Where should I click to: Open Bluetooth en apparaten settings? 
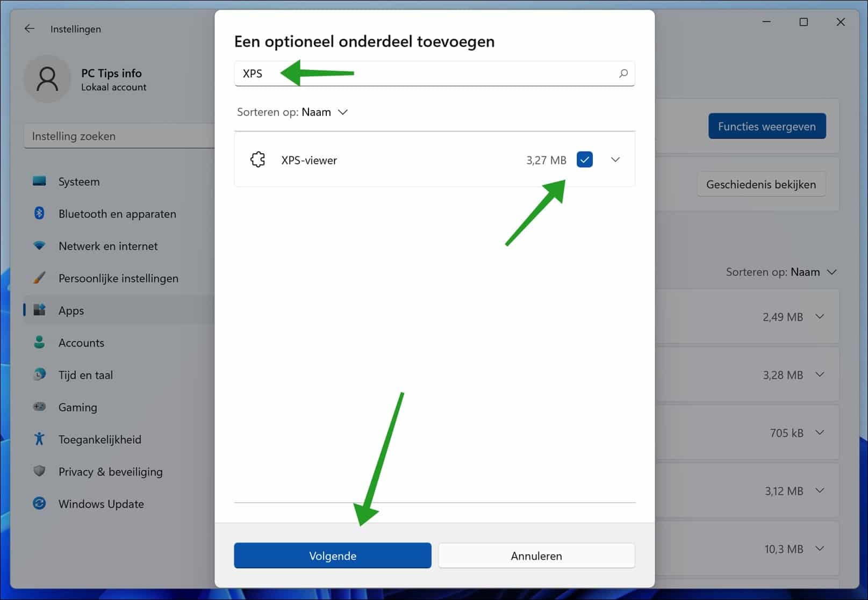[117, 213]
